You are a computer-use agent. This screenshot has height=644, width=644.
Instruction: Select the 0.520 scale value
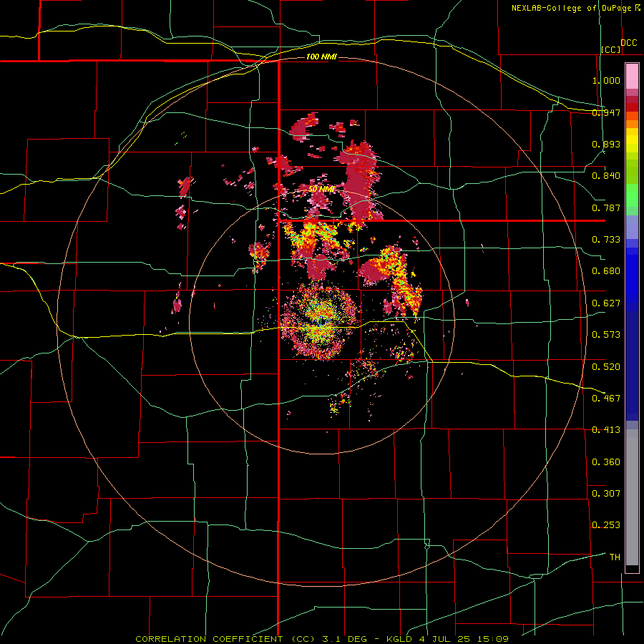pos(606,367)
